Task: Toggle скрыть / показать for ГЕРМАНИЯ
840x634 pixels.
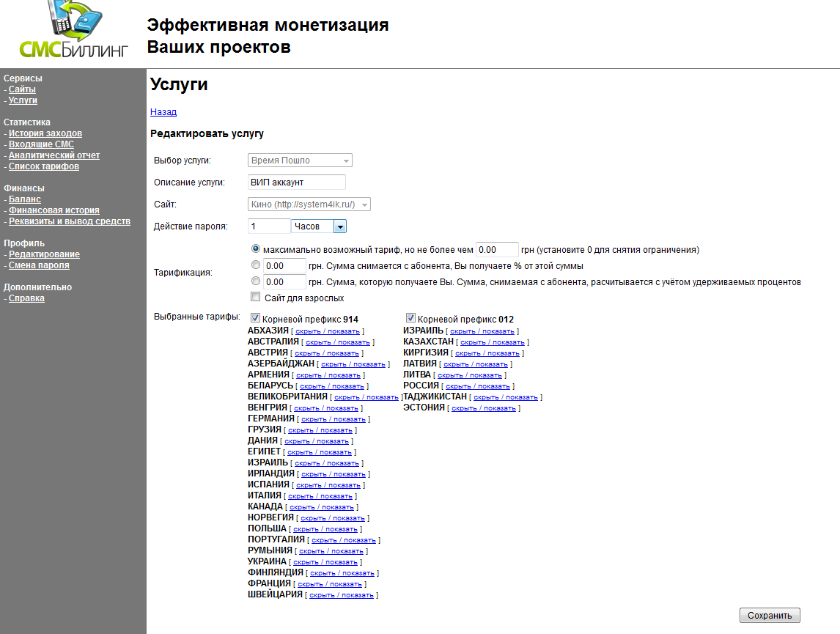Action: 334,419
